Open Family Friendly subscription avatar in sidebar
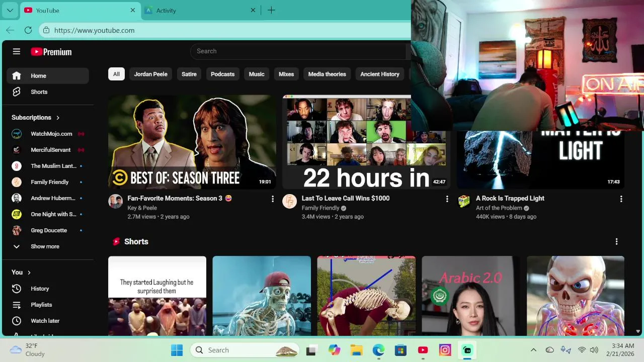The height and width of the screenshot is (362, 644). (17, 182)
